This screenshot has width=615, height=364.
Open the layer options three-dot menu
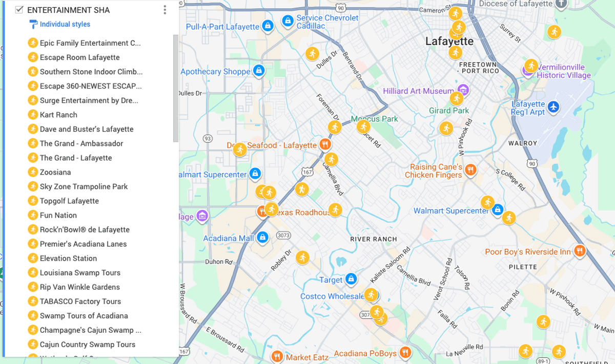click(x=165, y=10)
